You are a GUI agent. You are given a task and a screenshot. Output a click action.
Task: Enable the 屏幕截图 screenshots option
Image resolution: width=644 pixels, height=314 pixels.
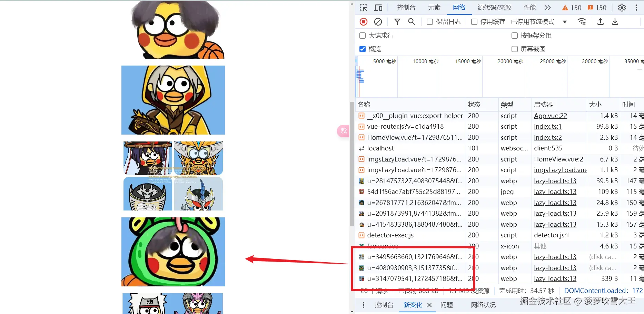point(514,49)
